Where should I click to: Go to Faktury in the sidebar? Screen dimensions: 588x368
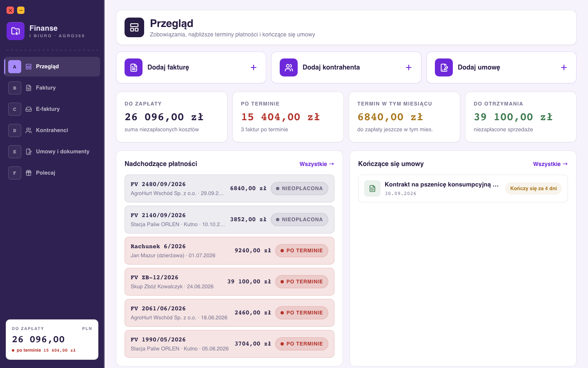(x=52, y=88)
